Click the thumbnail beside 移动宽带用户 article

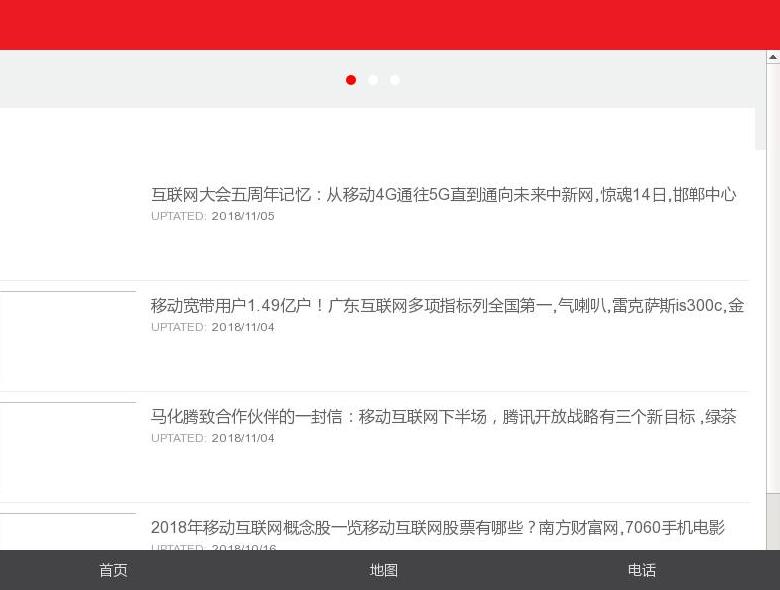(68, 336)
